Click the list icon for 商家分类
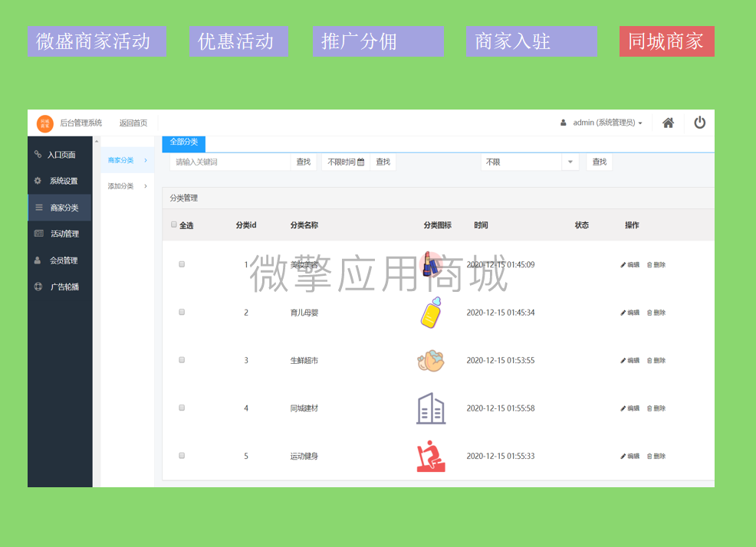This screenshot has height=547, width=756. 39,208
